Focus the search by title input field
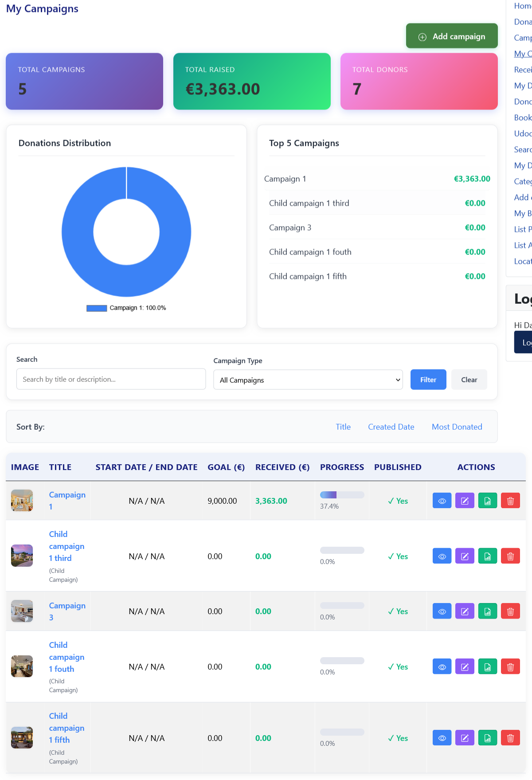 pos(111,379)
